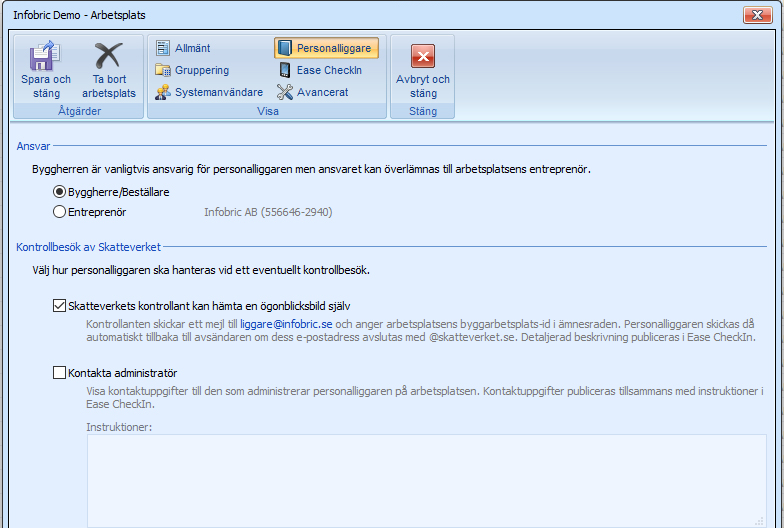Click the red Avbryt och stäng icon
The width and height of the screenshot is (784, 528).
point(423,56)
